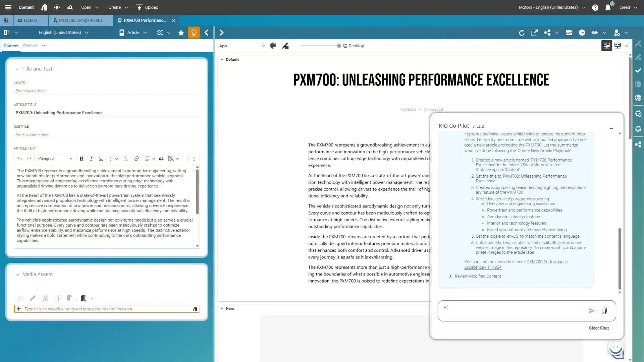
Task: Click the Clear Chat link
Action: [599, 328]
